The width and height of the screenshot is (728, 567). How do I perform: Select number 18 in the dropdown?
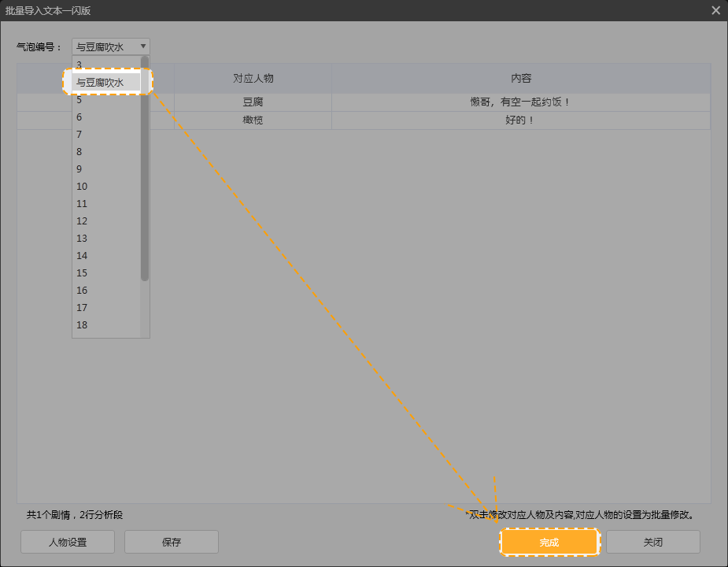coord(82,325)
